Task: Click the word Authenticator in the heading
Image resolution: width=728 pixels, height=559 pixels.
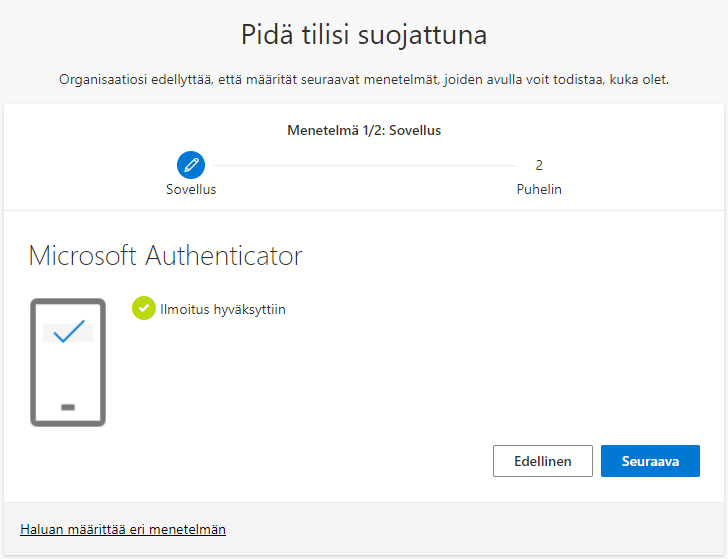Action: 224,256
